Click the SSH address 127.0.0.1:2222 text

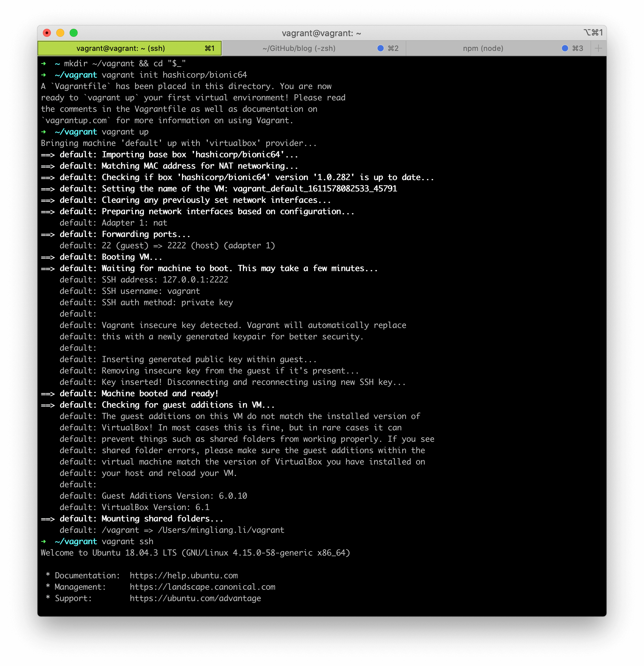coord(195,279)
